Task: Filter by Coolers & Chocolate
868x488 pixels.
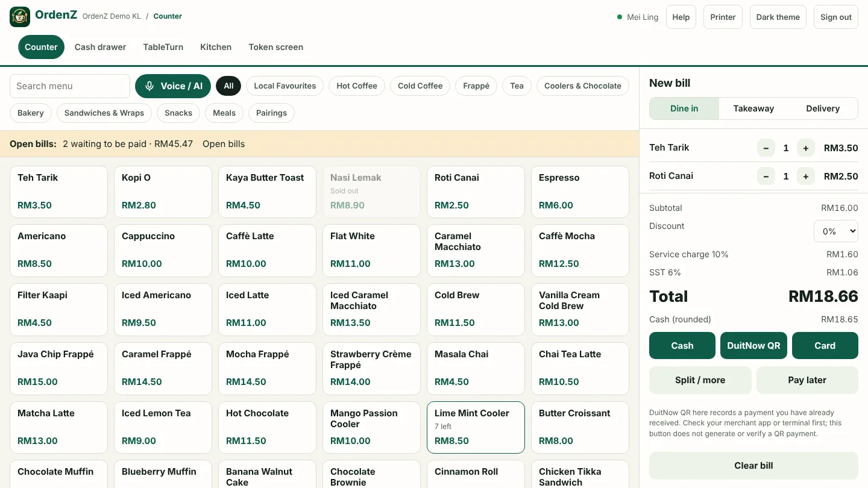Action: tap(582, 86)
